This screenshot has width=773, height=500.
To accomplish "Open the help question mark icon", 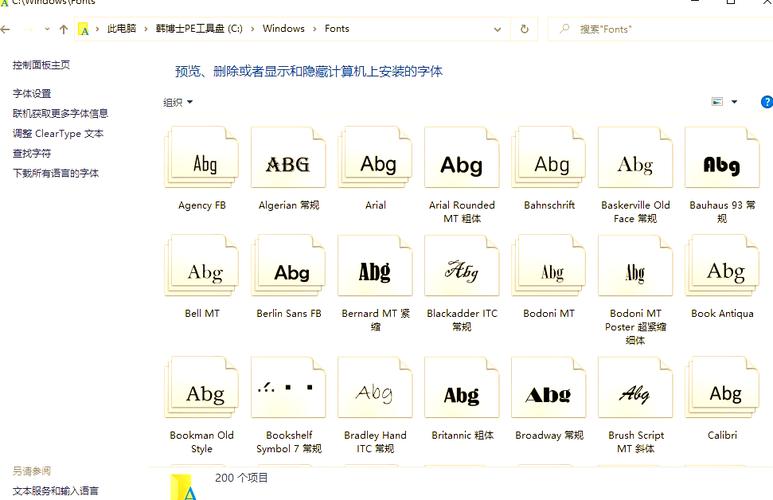I will 767,102.
